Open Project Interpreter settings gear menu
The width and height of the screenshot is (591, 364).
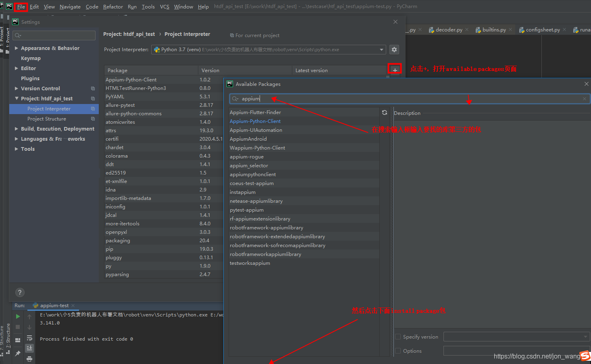(x=394, y=50)
